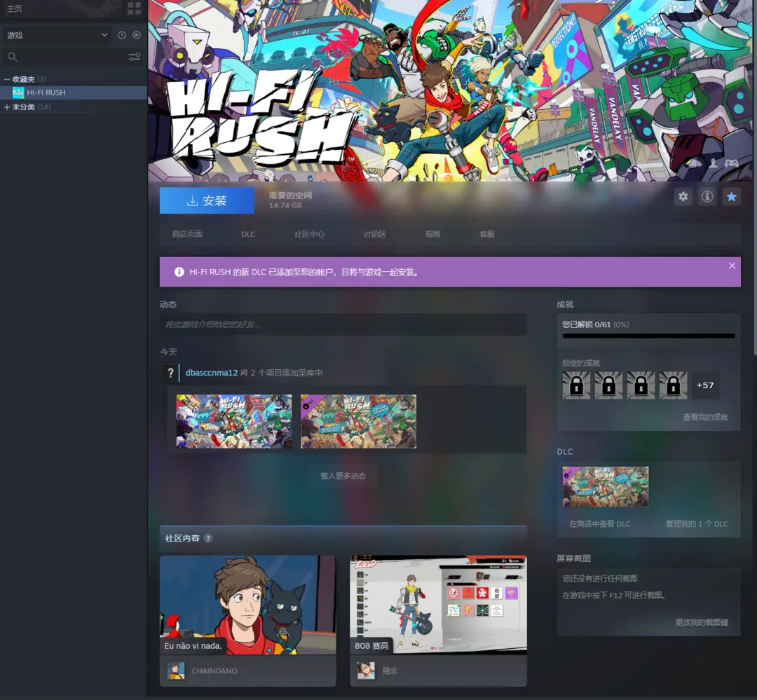Click 载入更多动态 to load more activity
This screenshot has width=757, height=700.
(343, 476)
